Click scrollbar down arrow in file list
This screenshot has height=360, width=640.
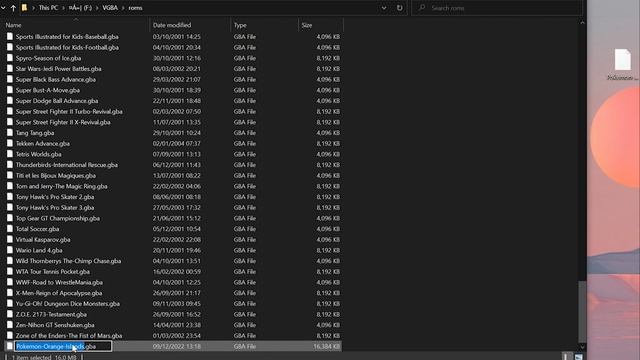[582, 347]
